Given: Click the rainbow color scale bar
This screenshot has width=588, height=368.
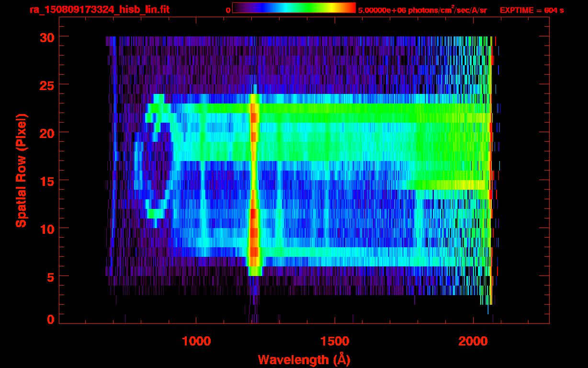Looking at the screenshot, I should coord(294,8).
